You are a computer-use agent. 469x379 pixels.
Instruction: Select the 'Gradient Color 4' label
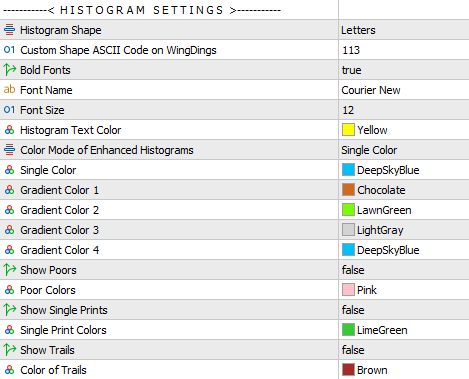pyautogui.click(x=60, y=250)
